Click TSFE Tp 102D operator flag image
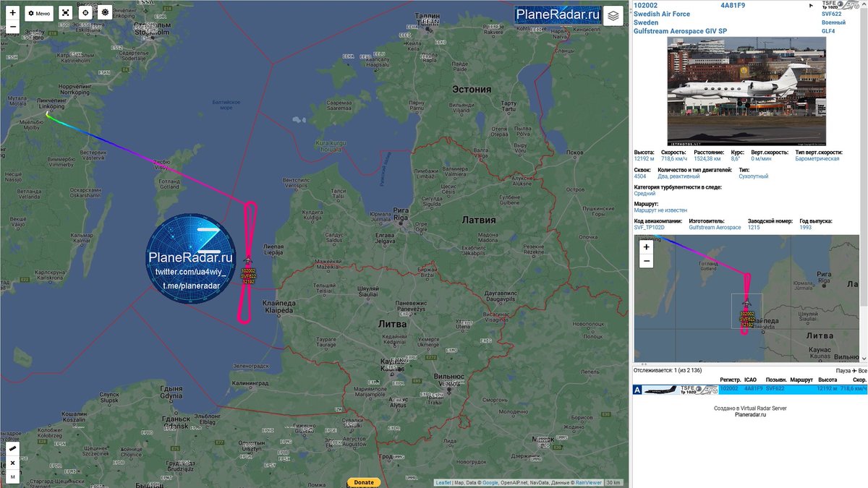Viewport: 868px width, 488px height. point(839,4)
